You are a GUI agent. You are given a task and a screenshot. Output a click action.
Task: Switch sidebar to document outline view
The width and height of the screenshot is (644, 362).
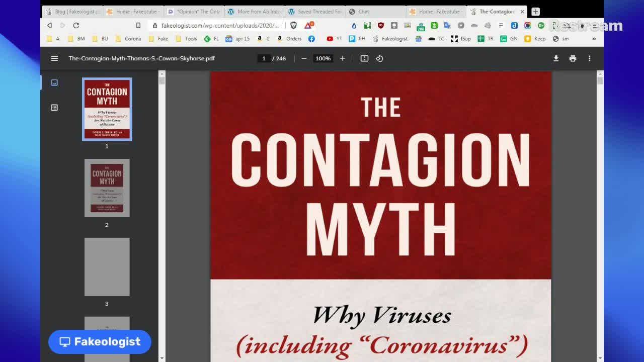click(x=54, y=108)
